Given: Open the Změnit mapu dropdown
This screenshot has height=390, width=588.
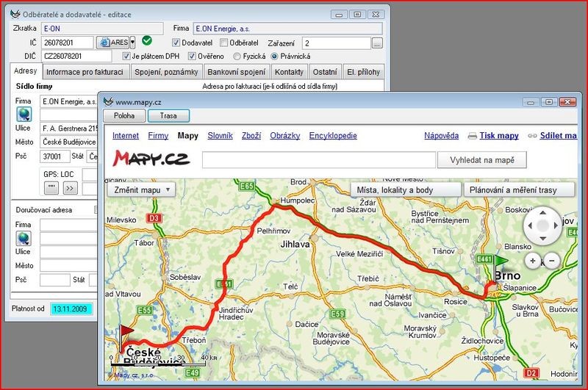Looking at the screenshot, I should coord(142,189).
